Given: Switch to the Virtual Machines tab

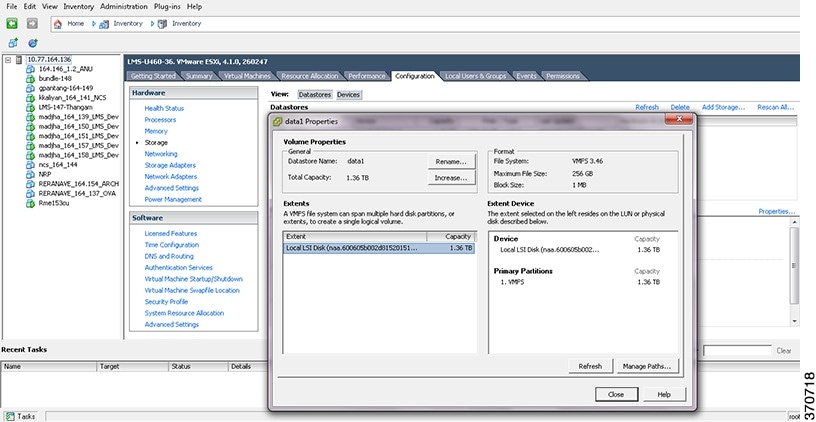Looking at the screenshot, I should tap(247, 76).
